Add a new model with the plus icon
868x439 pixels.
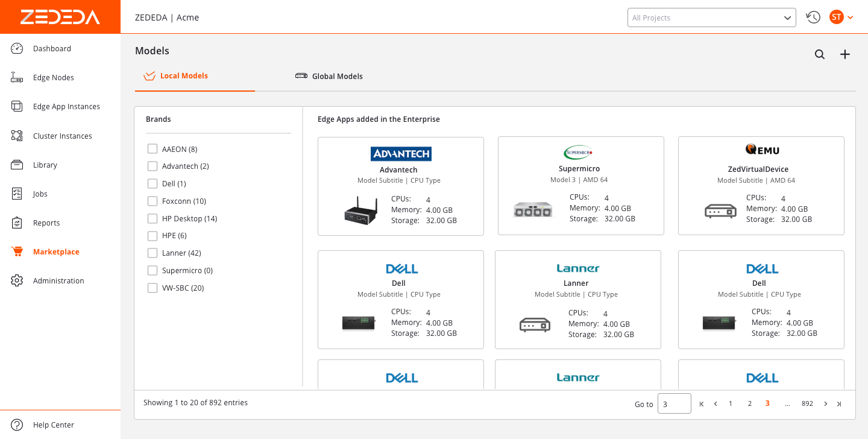(844, 54)
